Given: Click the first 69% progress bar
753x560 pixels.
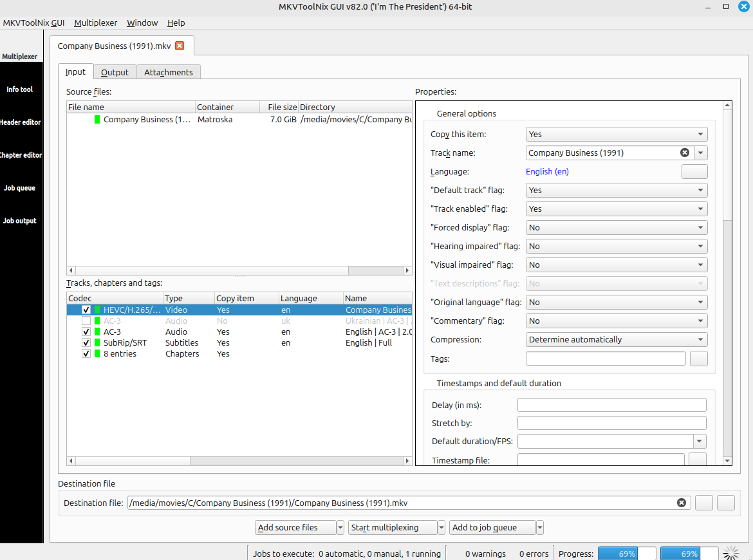Looking at the screenshot, I should coord(627,554).
